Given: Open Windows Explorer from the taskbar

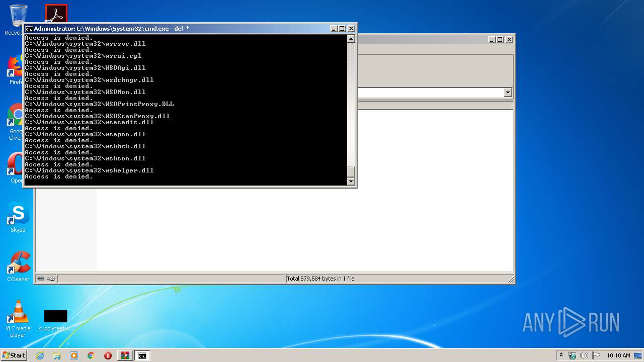Looking at the screenshot, I should click(x=57, y=355).
